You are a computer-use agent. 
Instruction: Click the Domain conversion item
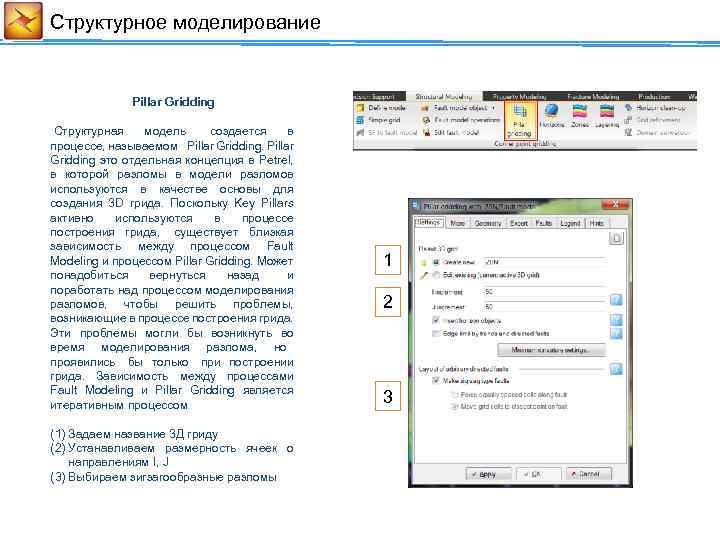pos(657,132)
